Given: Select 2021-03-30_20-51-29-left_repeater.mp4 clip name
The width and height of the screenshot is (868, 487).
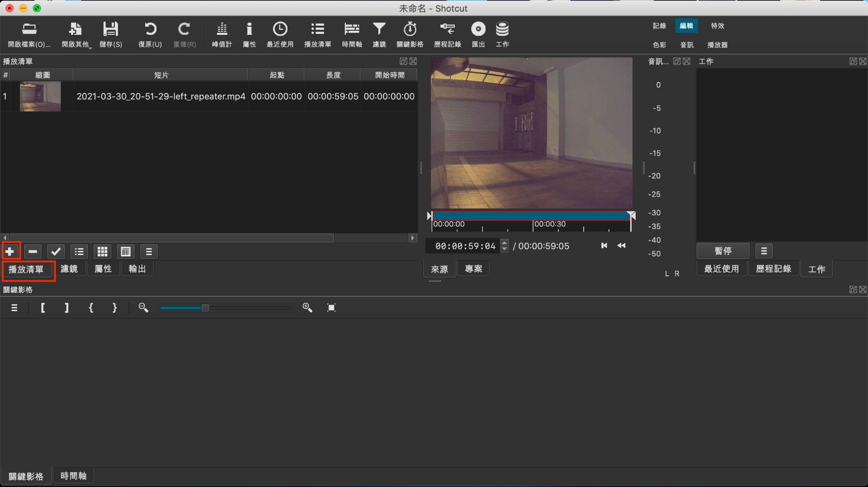Looking at the screenshot, I should pyautogui.click(x=160, y=96).
